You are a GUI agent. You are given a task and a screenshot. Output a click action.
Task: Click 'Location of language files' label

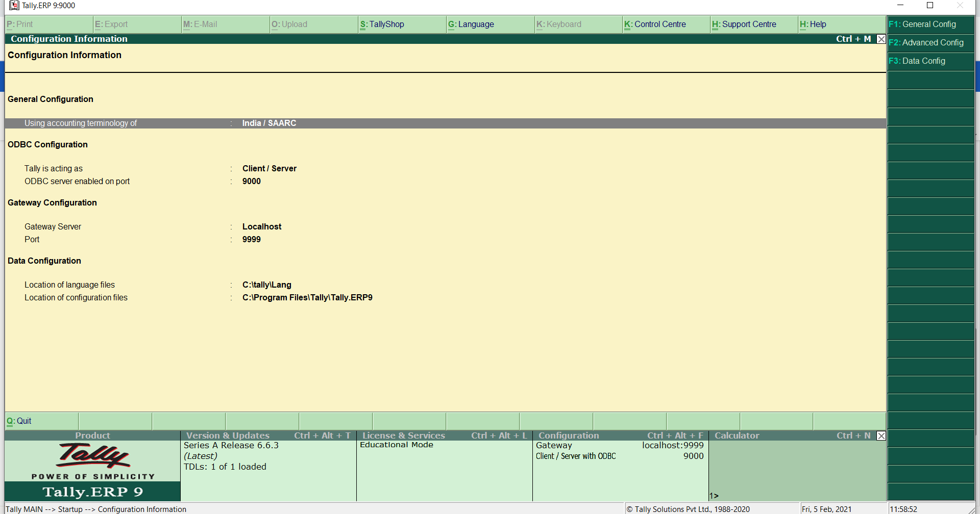click(x=69, y=285)
